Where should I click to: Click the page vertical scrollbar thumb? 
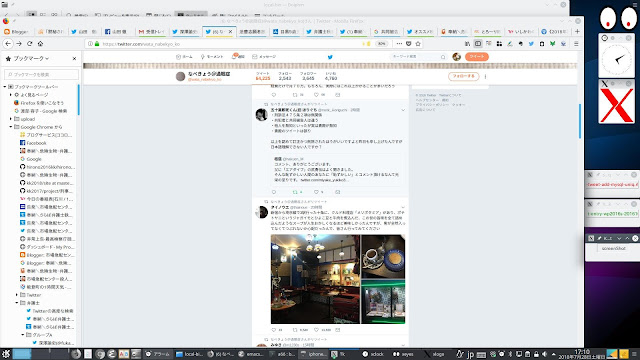(x=580, y=121)
